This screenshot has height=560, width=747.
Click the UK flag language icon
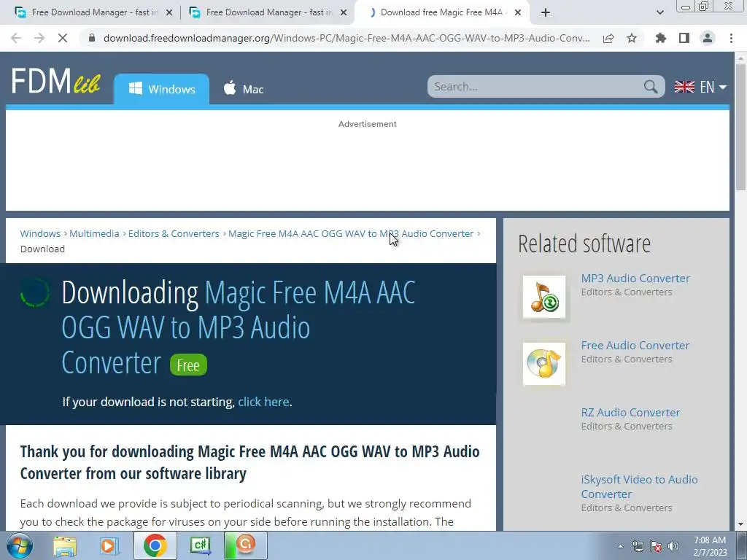tap(684, 87)
